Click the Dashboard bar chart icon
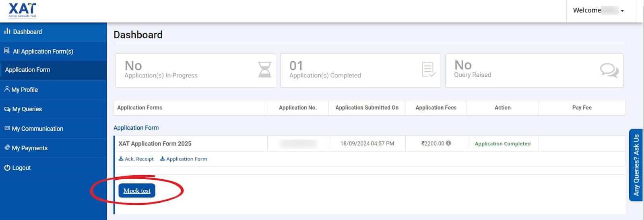Image resolution: width=644 pixels, height=220 pixels. pos(7,31)
